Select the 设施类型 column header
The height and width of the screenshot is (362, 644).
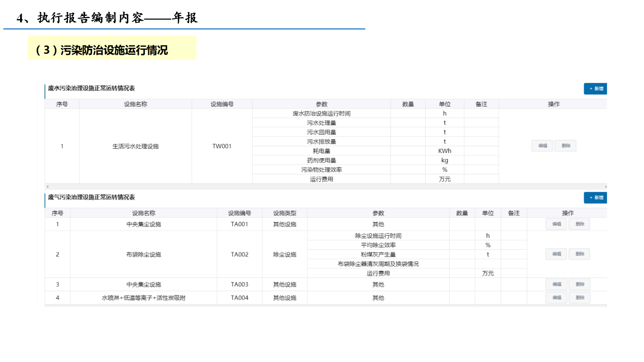pyautogui.click(x=284, y=213)
